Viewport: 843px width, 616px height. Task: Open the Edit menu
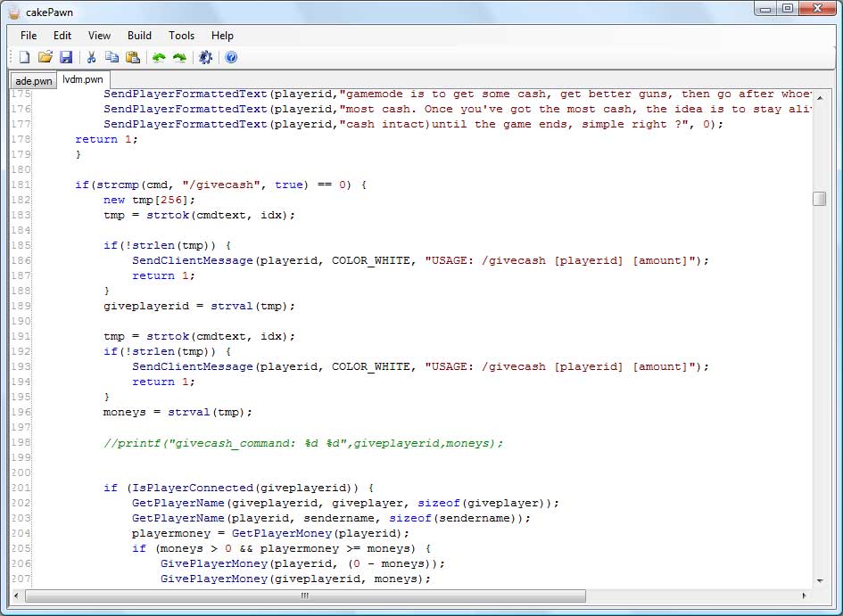pyautogui.click(x=62, y=36)
